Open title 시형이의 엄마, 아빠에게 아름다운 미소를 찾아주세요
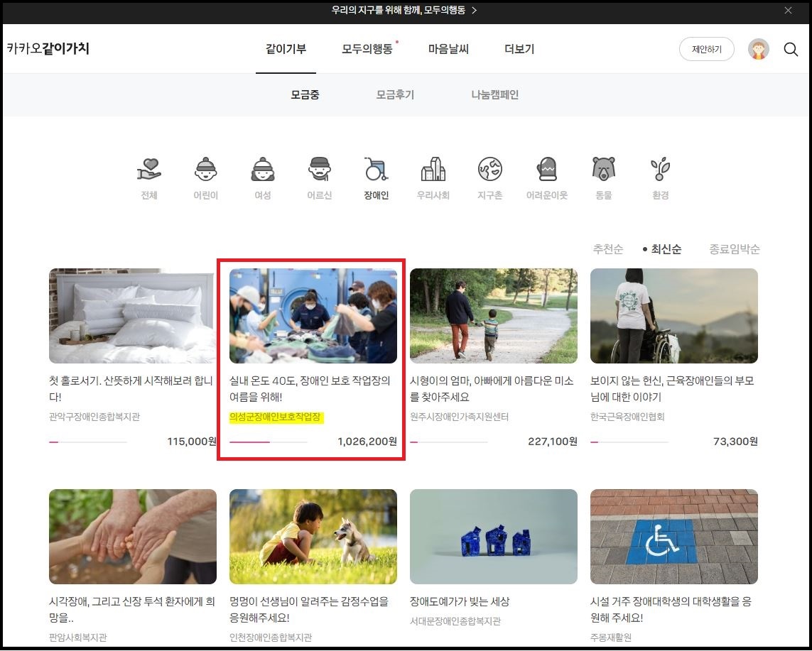 (x=492, y=388)
